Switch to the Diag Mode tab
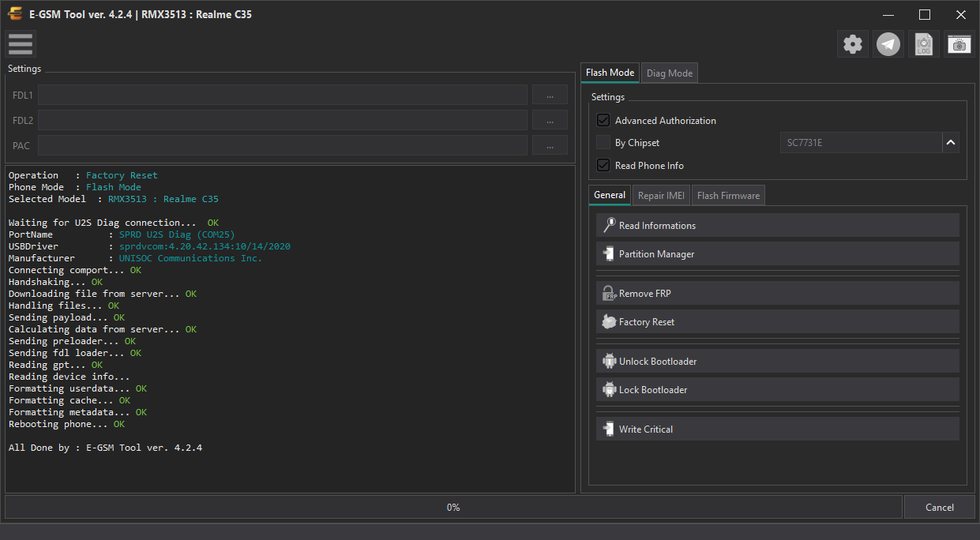 tap(670, 73)
